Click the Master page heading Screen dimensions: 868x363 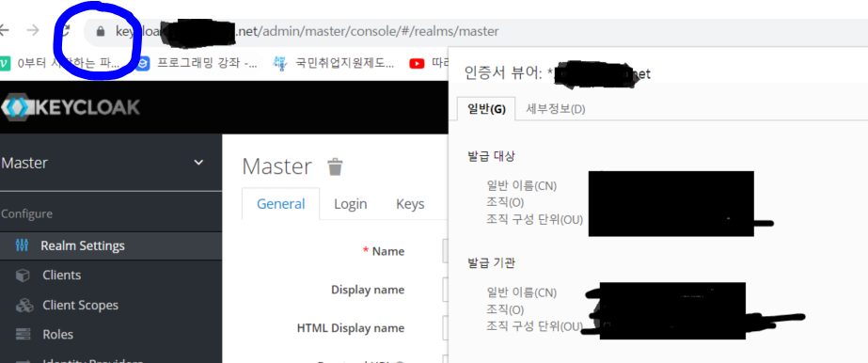tap(277, 166)
